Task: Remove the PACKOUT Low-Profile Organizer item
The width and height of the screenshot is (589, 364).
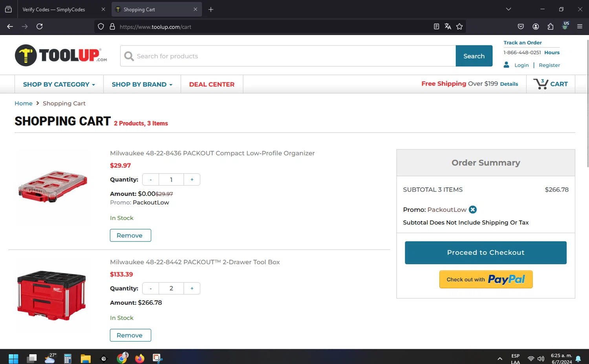Action: 130,235
